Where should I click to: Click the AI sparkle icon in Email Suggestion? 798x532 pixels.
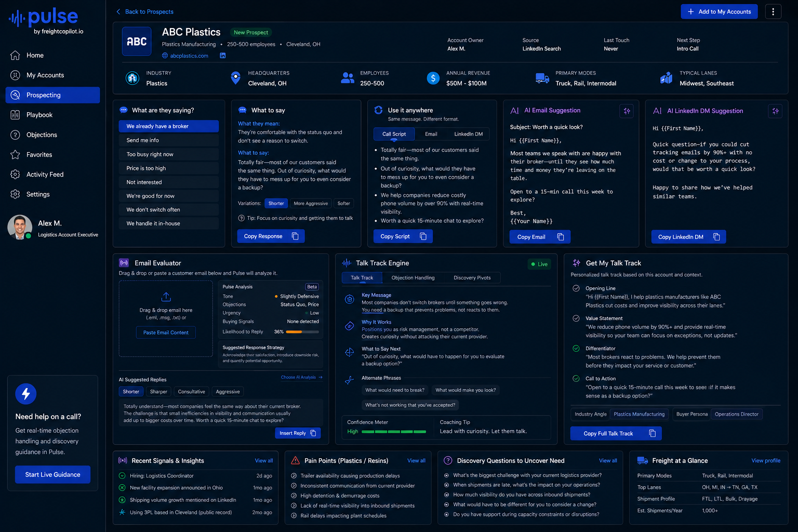(627, 111)
